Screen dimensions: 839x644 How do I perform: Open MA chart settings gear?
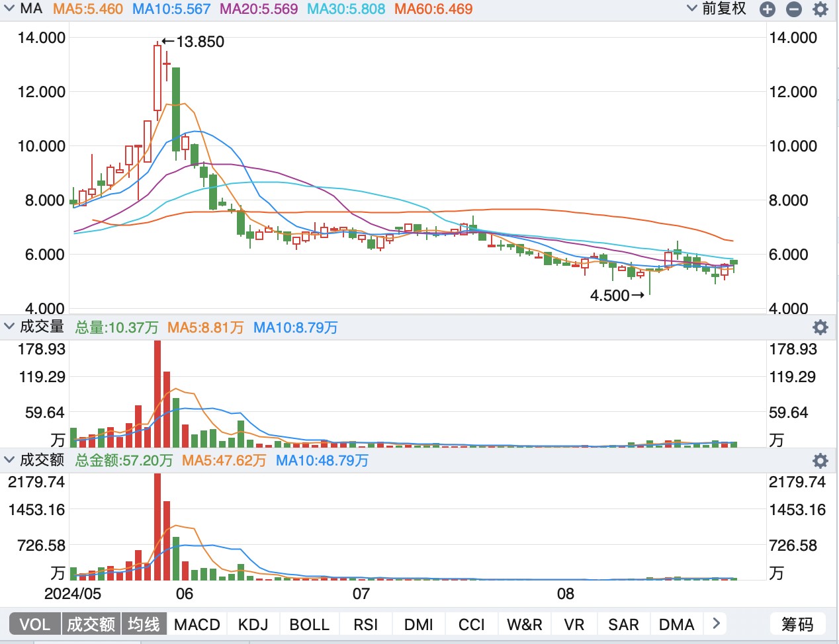tap(820, 9)
